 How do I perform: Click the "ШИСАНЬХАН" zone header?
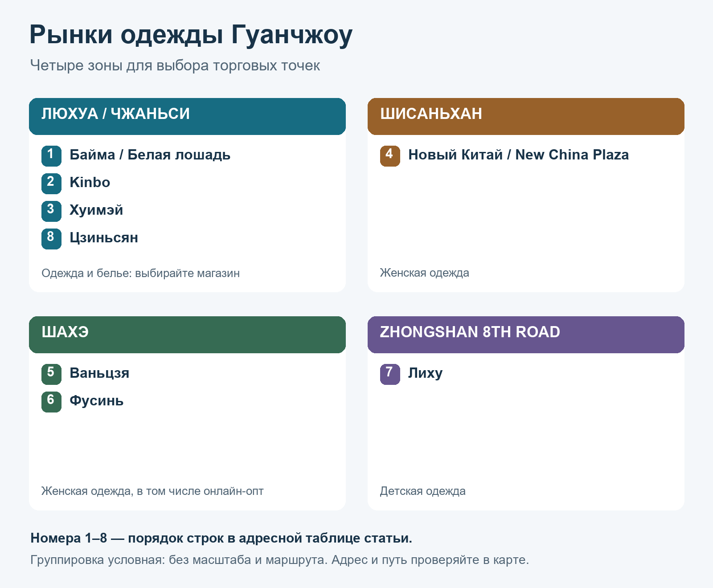point(526,116)
